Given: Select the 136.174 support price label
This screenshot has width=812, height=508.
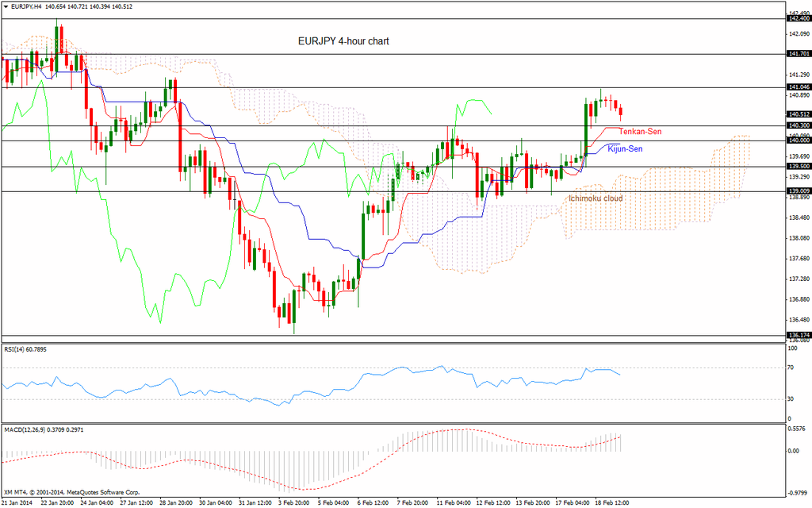Looking at the screenshot, I should tap(799, 336).
